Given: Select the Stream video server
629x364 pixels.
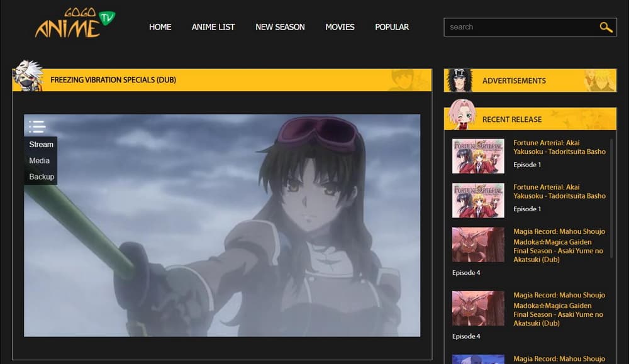Looking at the screenshot, I should [41, 145].
